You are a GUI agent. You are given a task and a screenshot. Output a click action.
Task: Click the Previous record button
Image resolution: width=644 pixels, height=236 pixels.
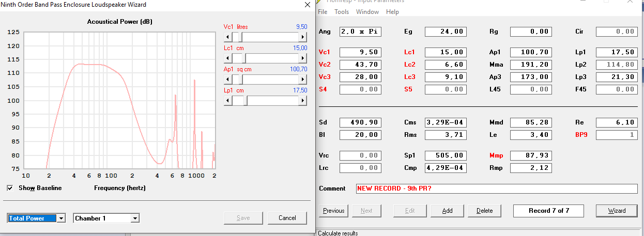coord(334,211)
